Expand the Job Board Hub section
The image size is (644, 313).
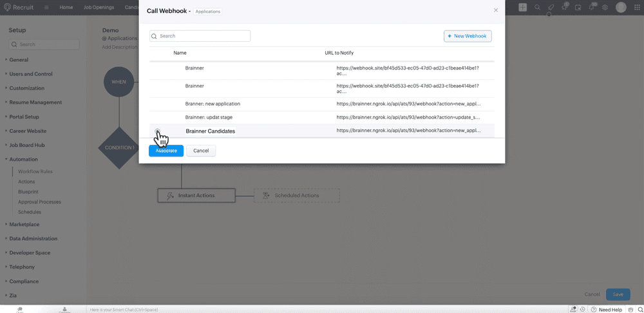coord(27,145)
